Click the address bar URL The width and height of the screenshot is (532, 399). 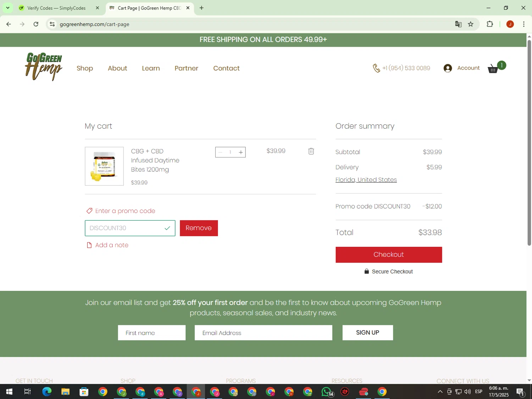(x=94, y=24)
